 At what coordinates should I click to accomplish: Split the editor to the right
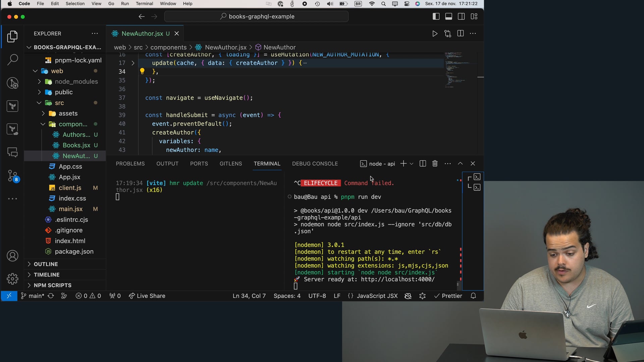461,34
